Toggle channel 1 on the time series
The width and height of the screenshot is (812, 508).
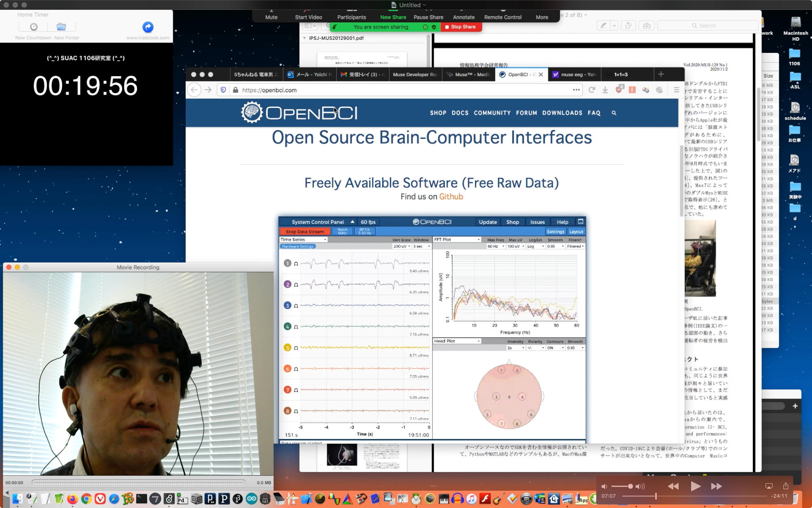287,263
